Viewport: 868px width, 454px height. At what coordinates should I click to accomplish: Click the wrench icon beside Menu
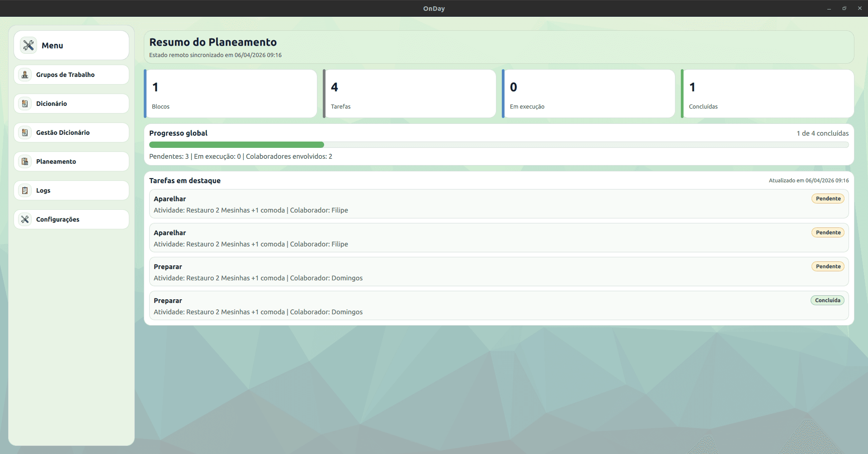point(28,45)
